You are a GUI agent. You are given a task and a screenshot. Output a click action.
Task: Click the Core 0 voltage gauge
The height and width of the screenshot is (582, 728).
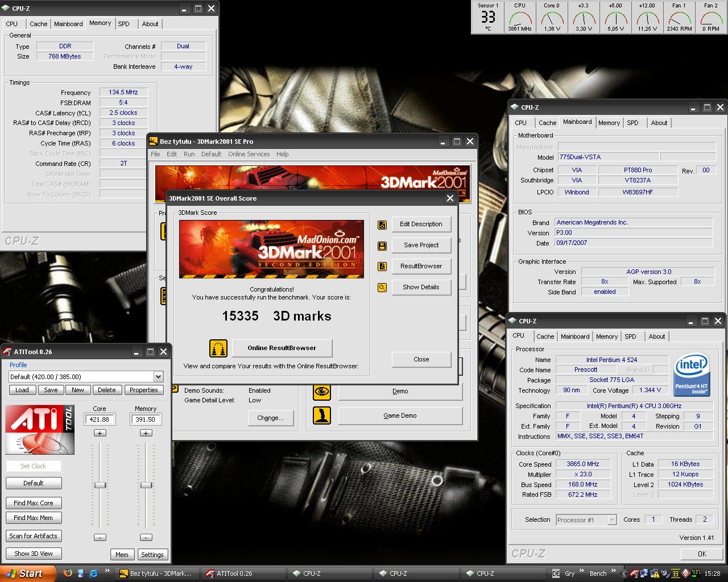(552, 17)
